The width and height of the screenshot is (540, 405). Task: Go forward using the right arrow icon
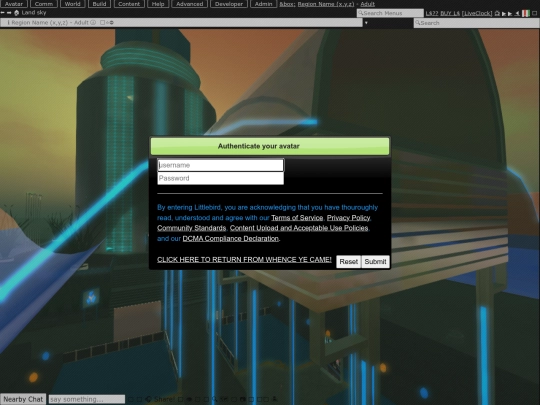click(9, 13)
